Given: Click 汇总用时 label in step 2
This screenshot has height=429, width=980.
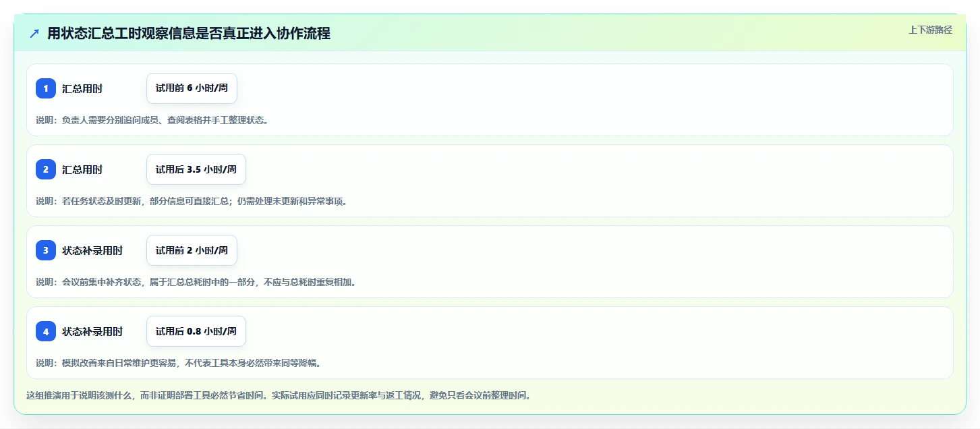Looking at the screenshot, I should pyautogui.click(x=82, y=169).
